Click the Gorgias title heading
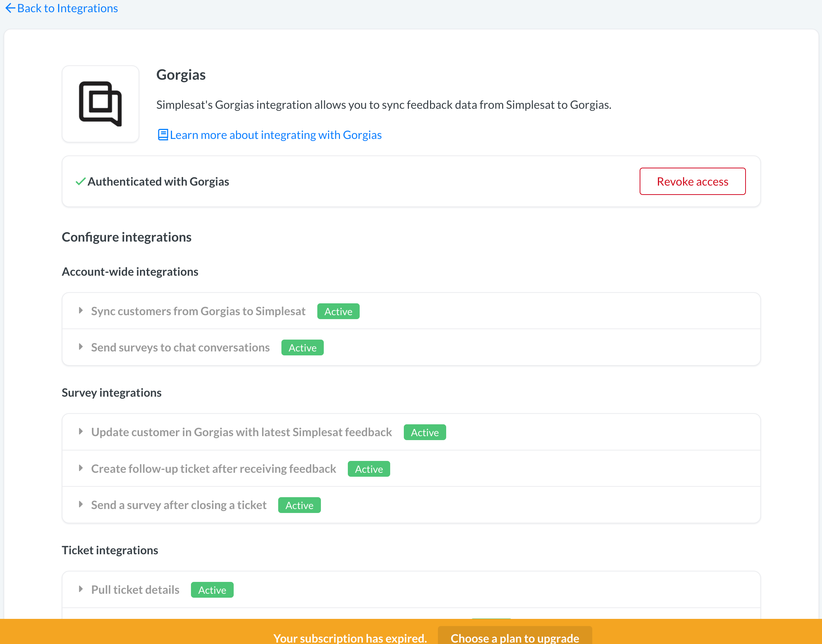This screenshot has height=644, width=822. [181, 75]
